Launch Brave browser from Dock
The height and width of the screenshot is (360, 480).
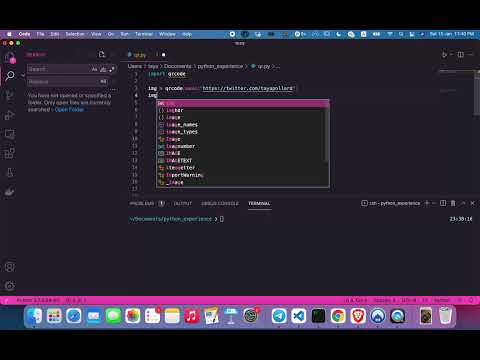tap(358, 316)
